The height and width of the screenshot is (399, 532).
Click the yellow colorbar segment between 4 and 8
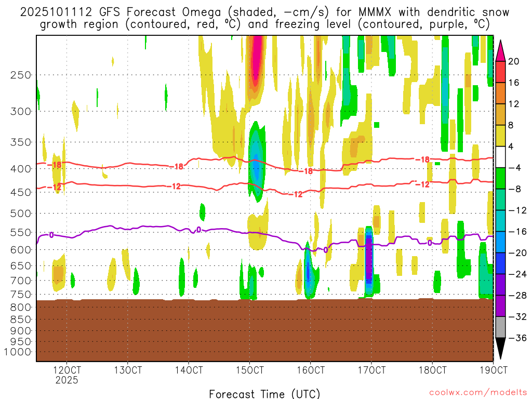(x=500, y=136)
